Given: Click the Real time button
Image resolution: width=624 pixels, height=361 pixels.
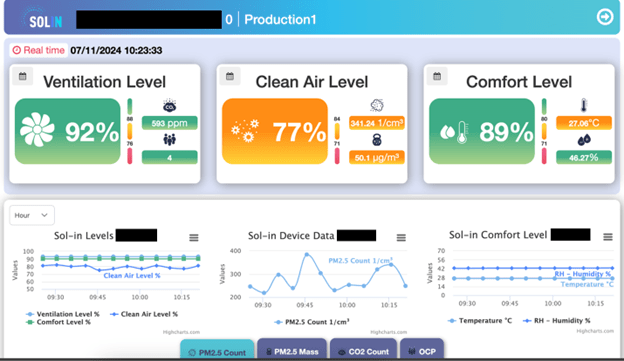Looking at the screenshot, I should [39, 50].
